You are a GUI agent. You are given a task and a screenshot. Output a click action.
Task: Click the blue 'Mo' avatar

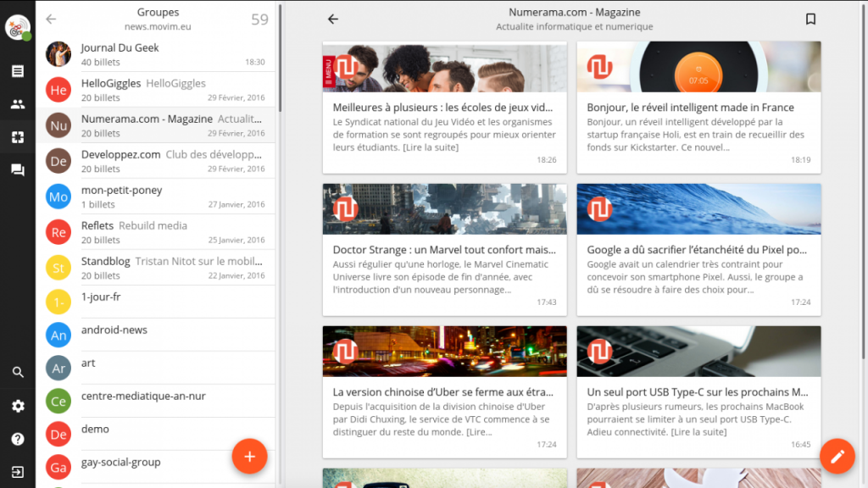58,197
